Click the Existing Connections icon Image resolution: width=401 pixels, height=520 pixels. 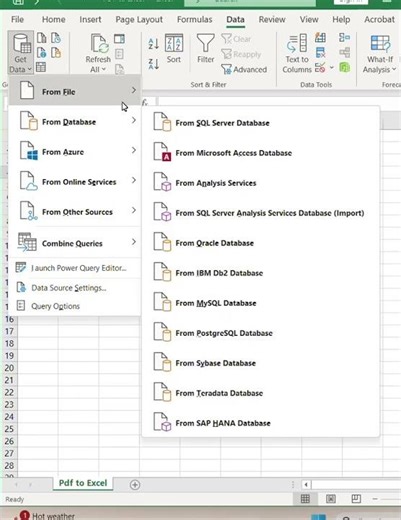[56, 53]
